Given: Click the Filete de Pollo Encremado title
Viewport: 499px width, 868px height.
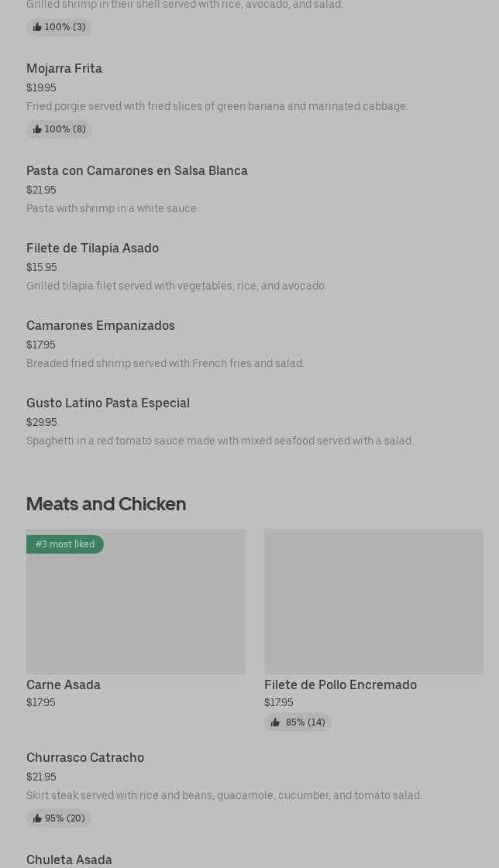Looking at the screenshot, I should coord(340,684).
